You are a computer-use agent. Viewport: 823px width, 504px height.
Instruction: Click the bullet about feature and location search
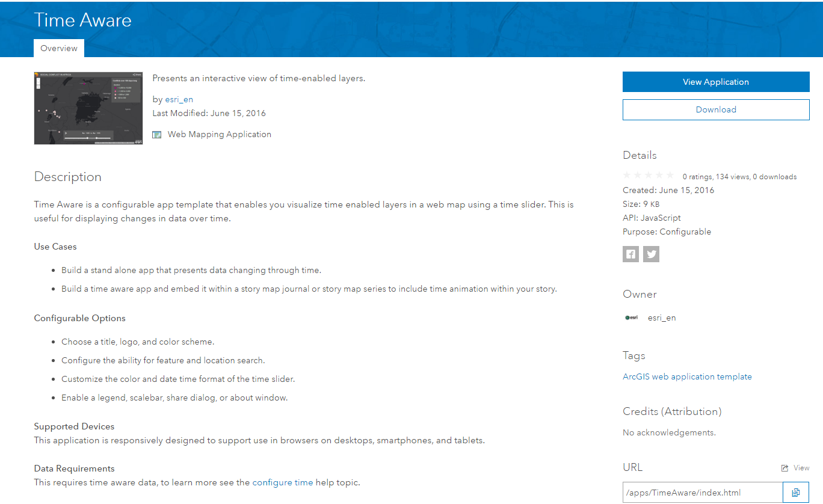click(163, 360)
